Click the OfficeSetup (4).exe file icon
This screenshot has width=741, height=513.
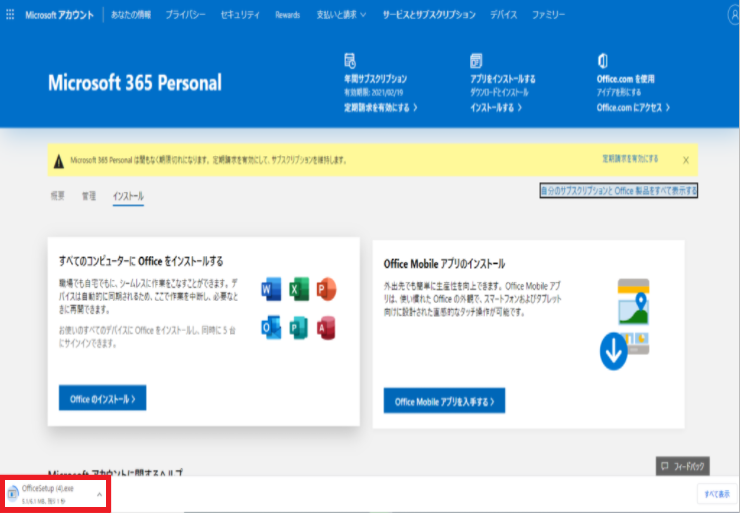13,493
